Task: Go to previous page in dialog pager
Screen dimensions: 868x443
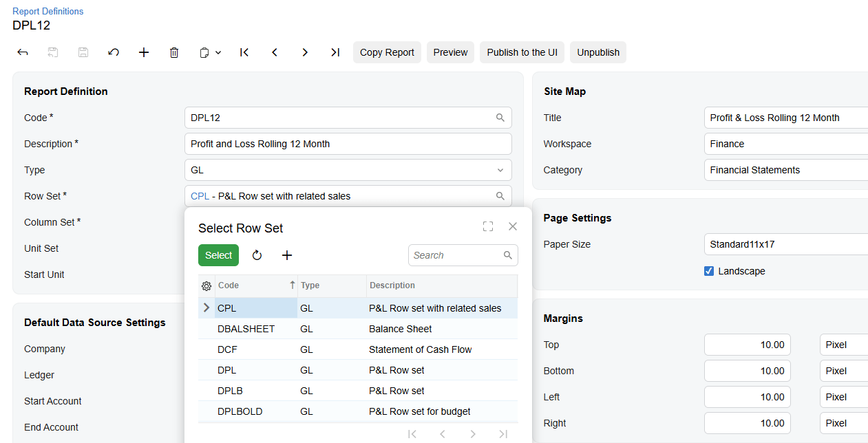Action: [x=443, y=433]
